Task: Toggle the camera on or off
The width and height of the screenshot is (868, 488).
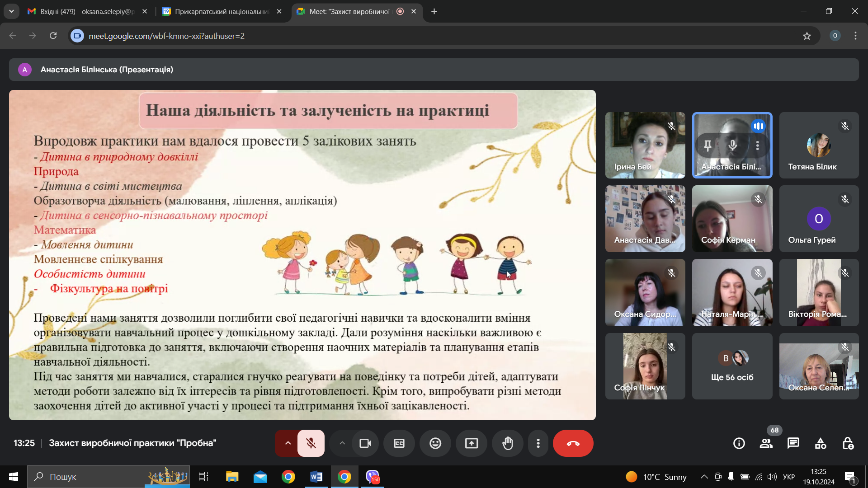Action: 365,443
